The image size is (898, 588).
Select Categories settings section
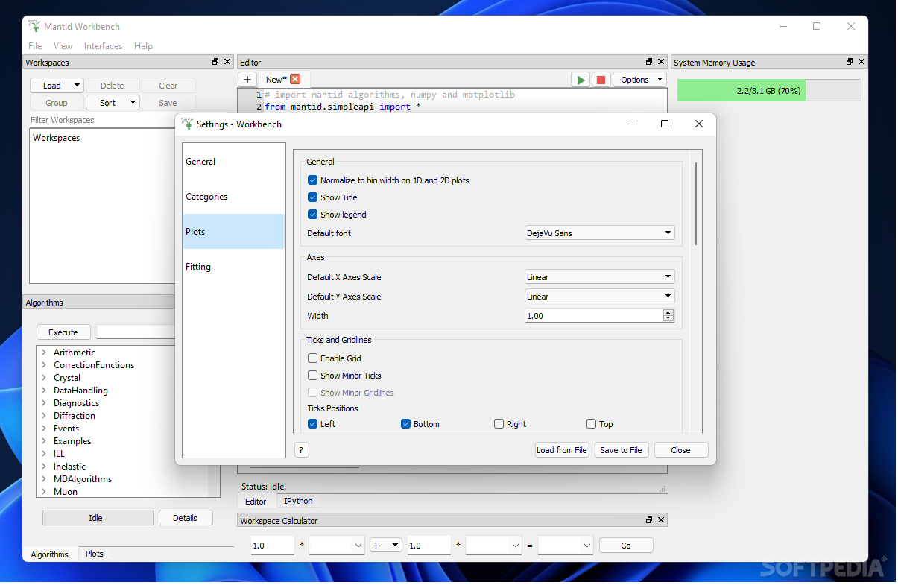tap(234, 197)
